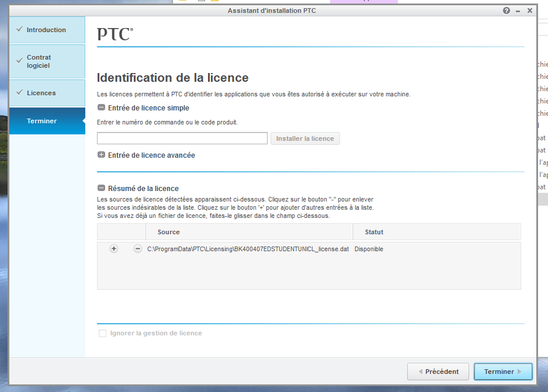Click checkmark icon beside Licences
Screen dimensions: 548x392
[20, 92]
